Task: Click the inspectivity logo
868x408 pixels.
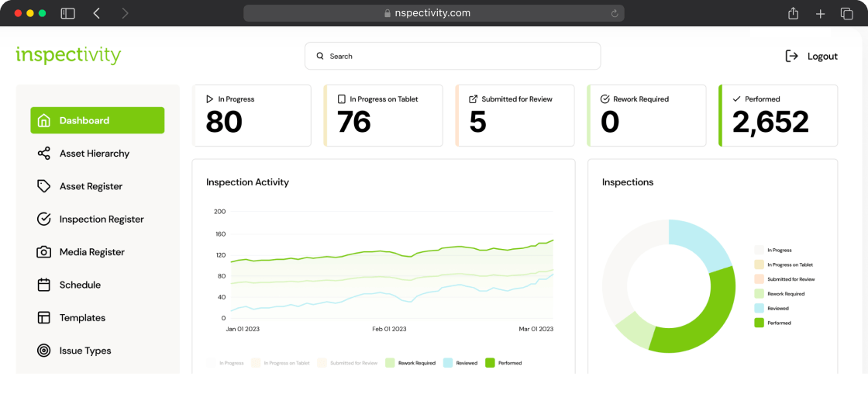Action: pos(69,55)
